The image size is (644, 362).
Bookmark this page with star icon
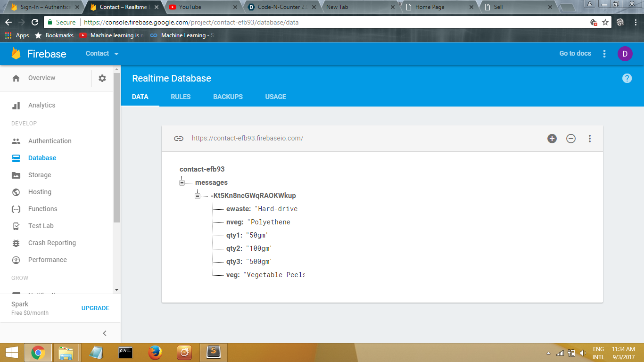tap(606, 22)
